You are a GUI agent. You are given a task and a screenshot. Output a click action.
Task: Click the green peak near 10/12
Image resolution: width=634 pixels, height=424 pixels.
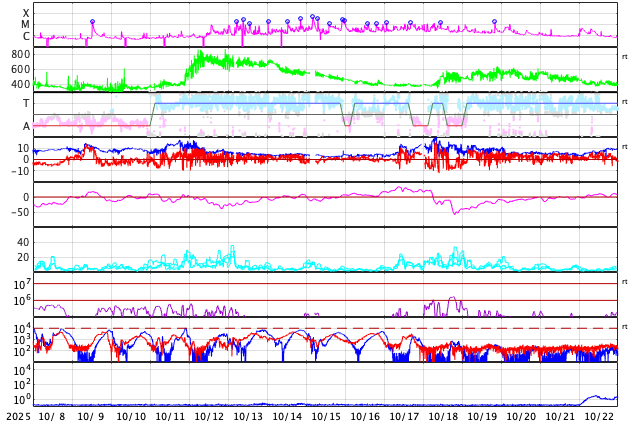click(x=202, y=53)
